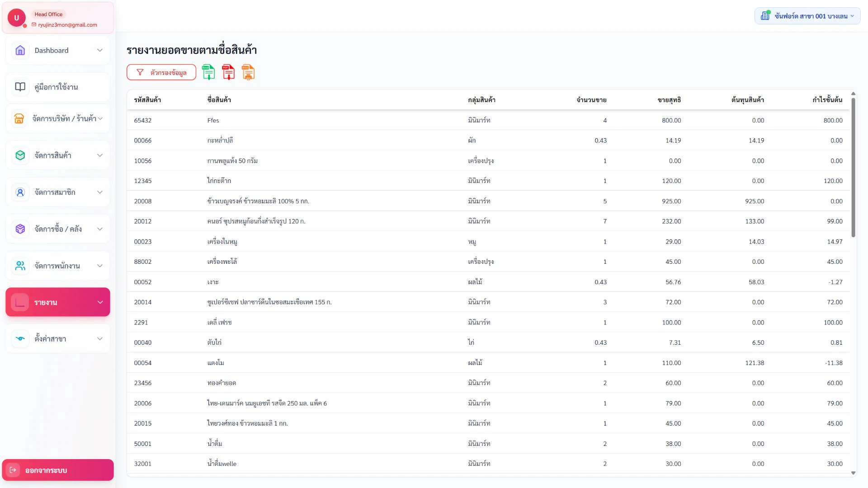Viewport: 868px width, 488px height.
Task: Download the report as PDF
Action: 228,72
